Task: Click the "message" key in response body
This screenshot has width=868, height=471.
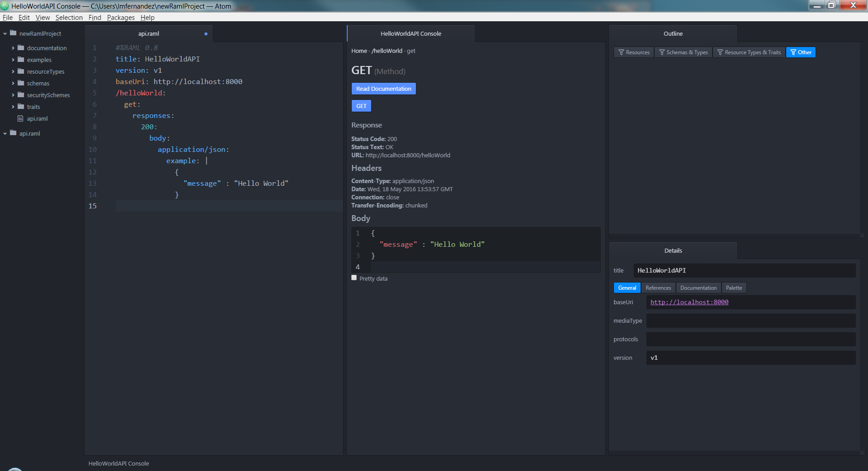Action: [x=398, y=244]
